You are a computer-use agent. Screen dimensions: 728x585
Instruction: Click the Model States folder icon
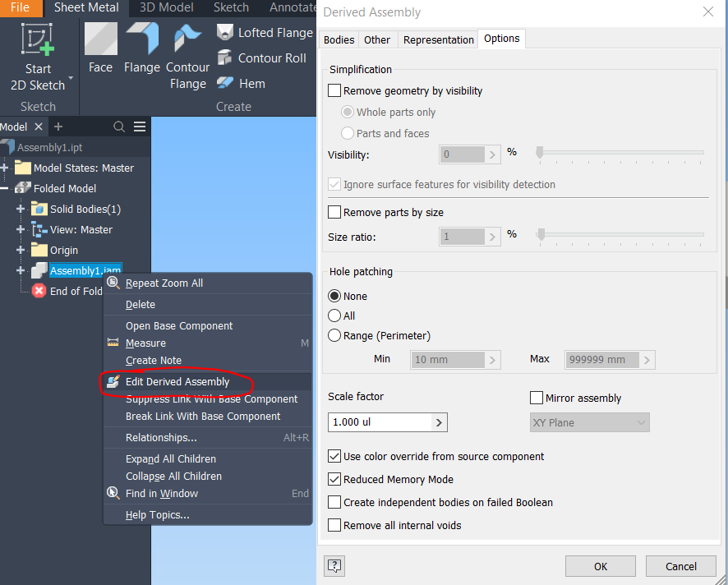tap(23, 168)
